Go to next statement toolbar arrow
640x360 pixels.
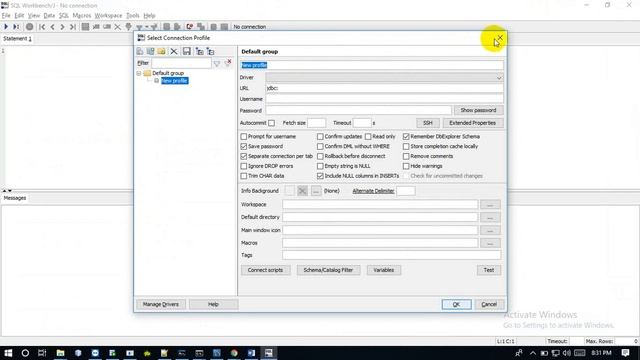[62, 27]
